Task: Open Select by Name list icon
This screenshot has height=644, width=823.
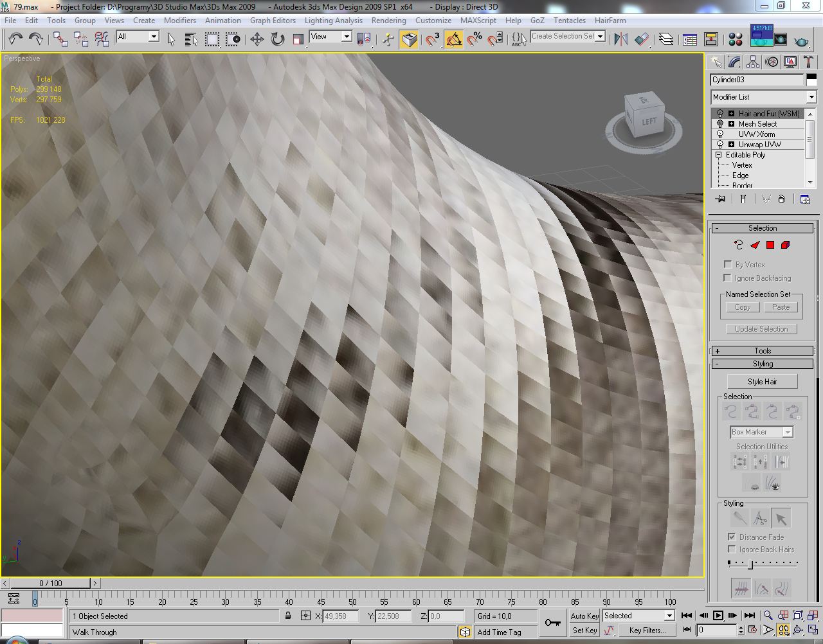Action: [x=191, y=39]
